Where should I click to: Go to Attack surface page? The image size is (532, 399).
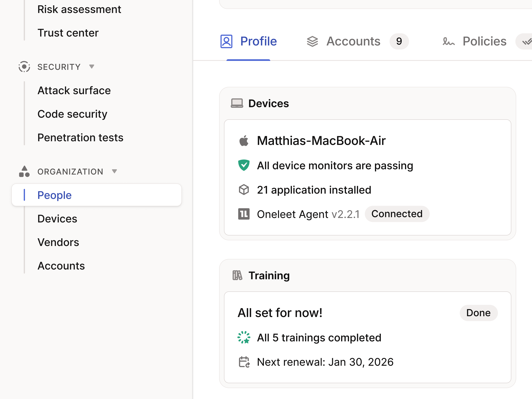click(74, 91)
